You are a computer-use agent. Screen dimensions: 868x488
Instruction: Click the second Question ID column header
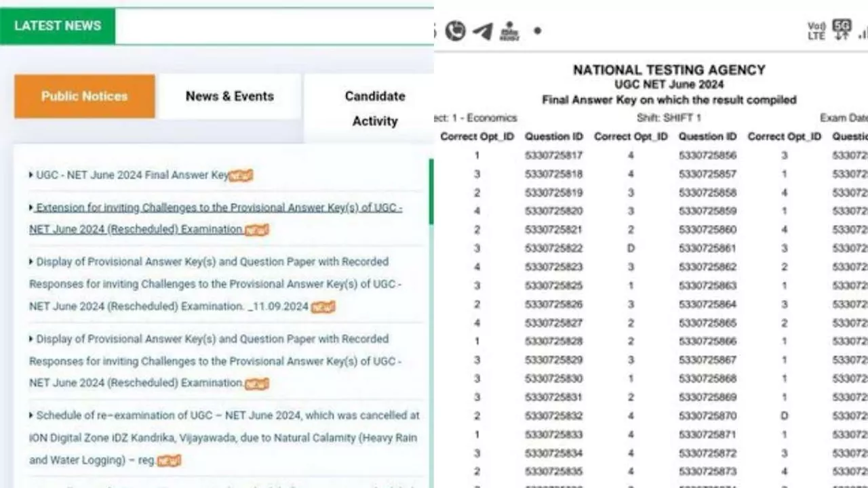(x=707, y=136)
